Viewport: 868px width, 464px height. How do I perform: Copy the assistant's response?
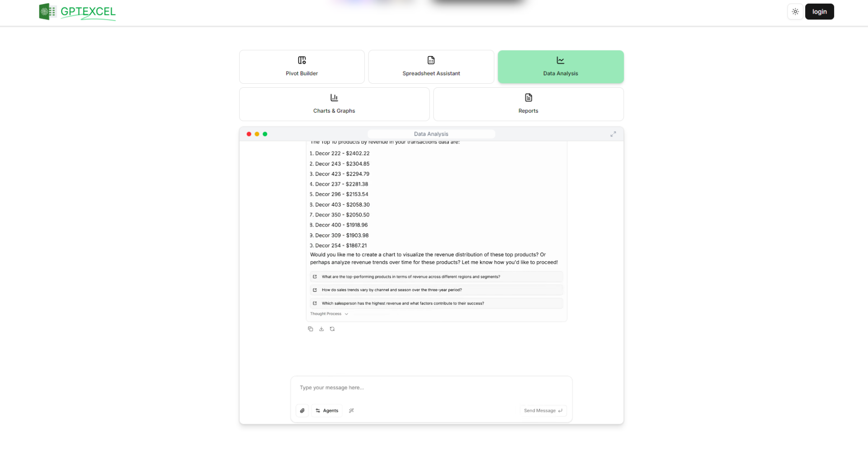pyautogui.click(x=311, y=329)
